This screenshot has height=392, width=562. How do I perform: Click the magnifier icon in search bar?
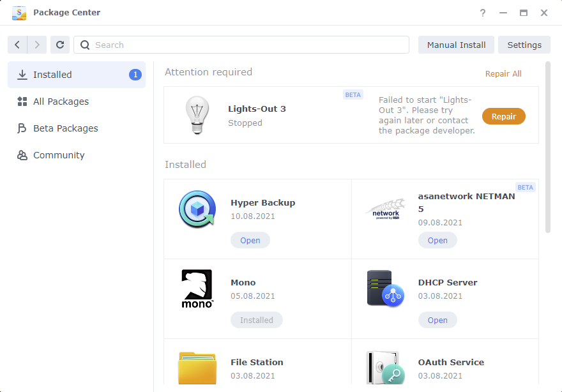point(85,45)
